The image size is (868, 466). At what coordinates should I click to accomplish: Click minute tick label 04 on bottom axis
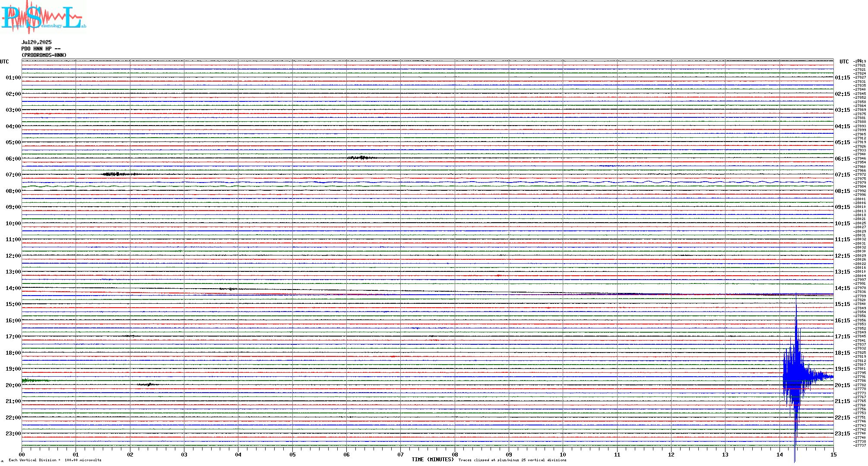[x=238, y=454]
